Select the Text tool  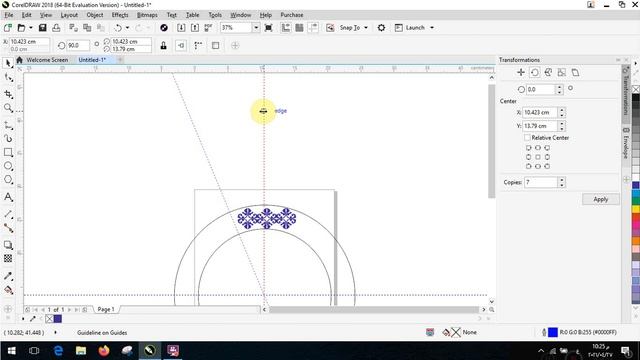[x=8, y=197]
